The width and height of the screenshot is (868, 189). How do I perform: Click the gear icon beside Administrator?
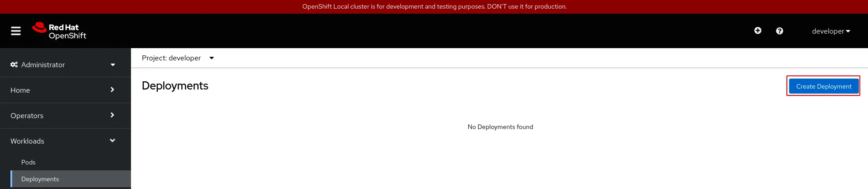(x=14, y=65)
